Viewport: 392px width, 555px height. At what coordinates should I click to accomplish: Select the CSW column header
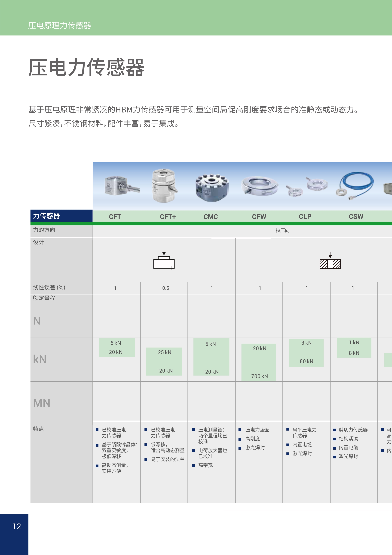(356, 216)
